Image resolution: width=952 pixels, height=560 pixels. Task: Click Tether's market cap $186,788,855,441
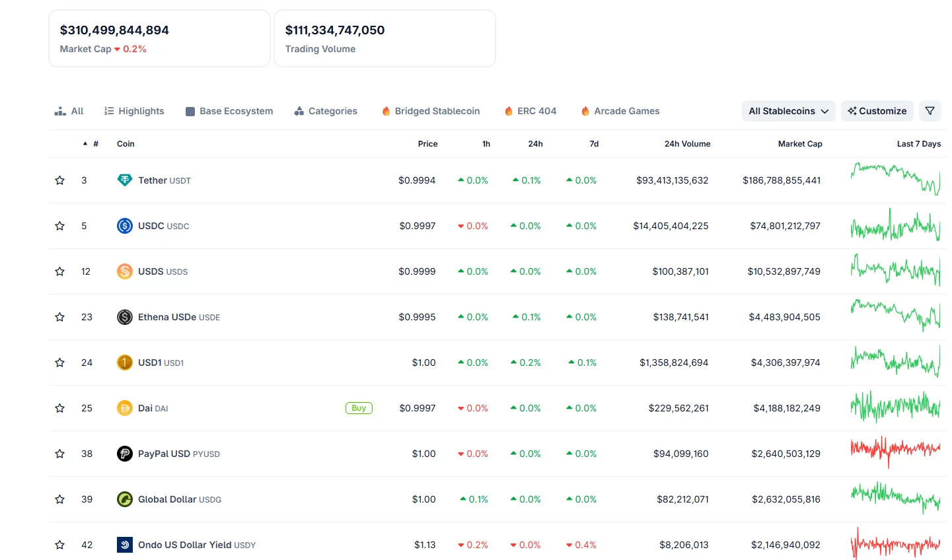[x=782, y=180]
